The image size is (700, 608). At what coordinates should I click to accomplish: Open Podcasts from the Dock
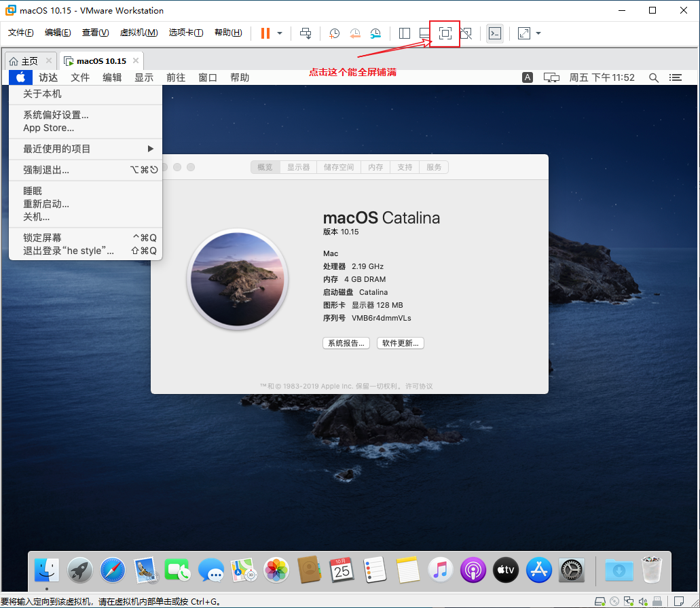coord(473,570)
